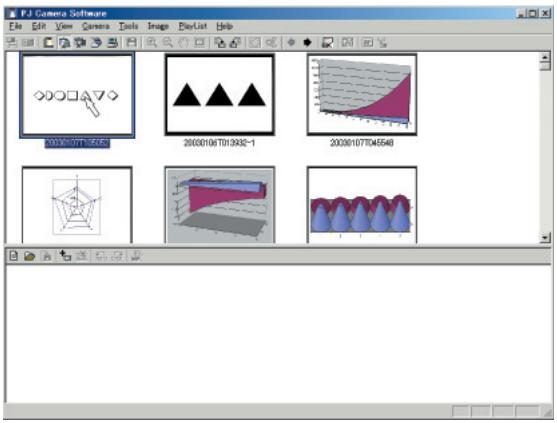Open the PlayList menu

click(x=193, y=26)
